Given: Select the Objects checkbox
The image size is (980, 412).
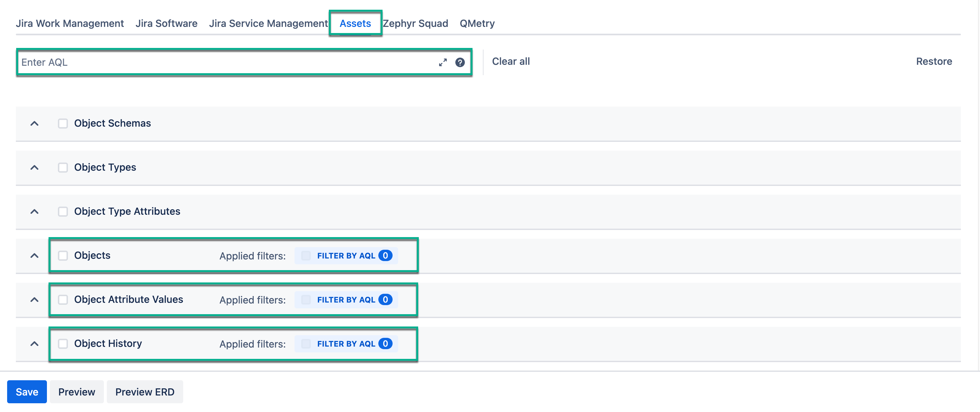Looking at the screenshot, I should pyautogui.click(x=63, y=256).
